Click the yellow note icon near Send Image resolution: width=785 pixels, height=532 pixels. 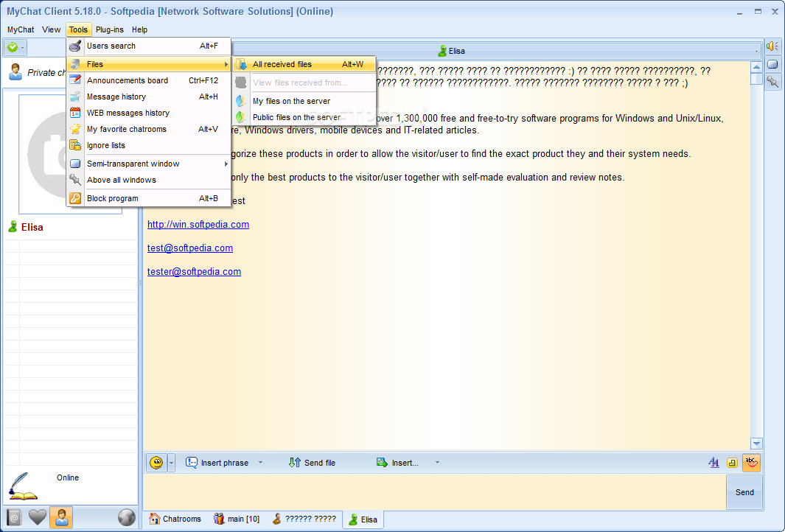(x=732, y=463)
